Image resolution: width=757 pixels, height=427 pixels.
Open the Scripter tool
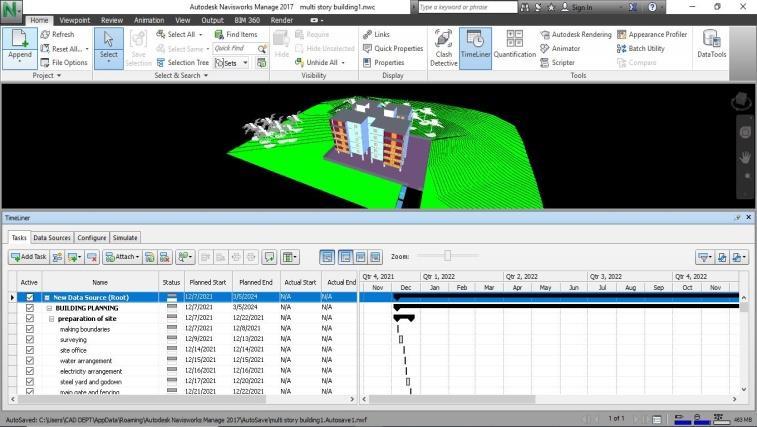[558, 62]
